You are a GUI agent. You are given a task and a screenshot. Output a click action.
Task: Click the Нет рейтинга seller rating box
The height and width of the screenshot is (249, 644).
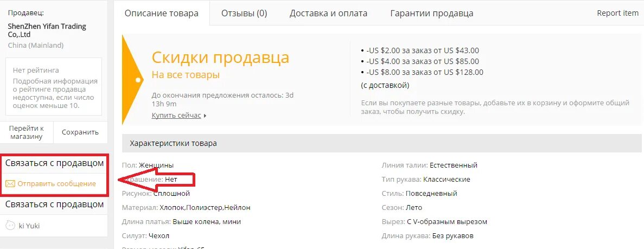[x=54, y=87]
